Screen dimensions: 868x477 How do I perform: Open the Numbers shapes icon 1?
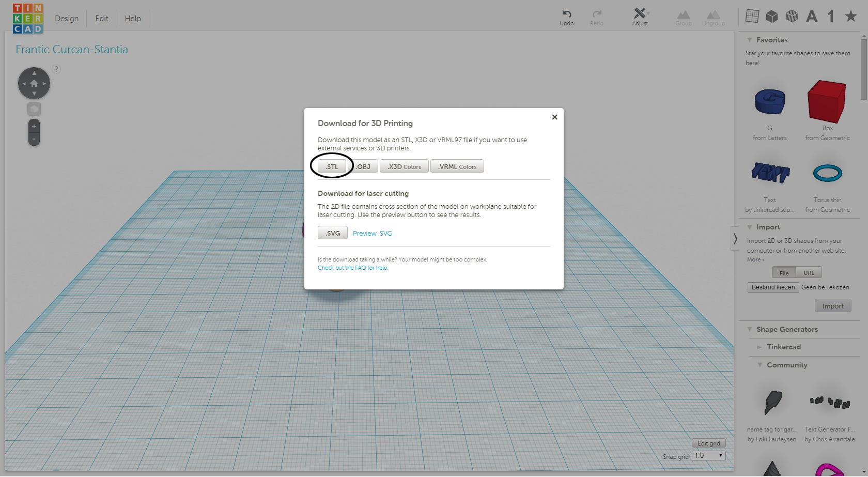831,17
